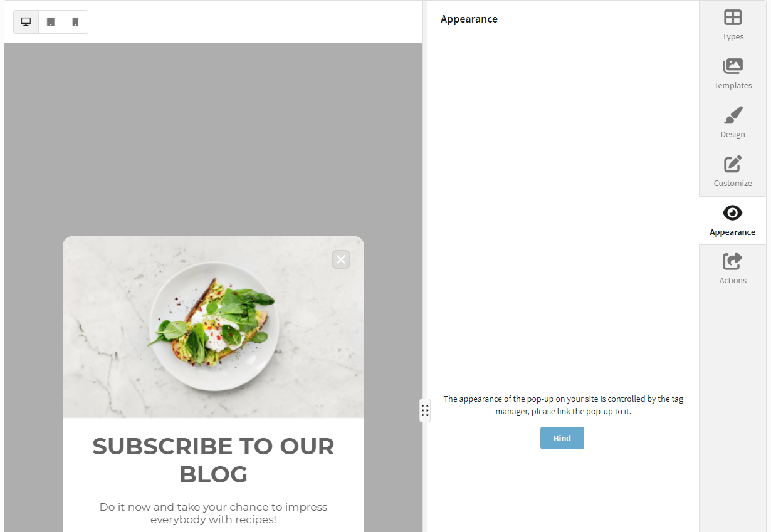Viewport: 771px width, 532px height.
Task: Switch to desktop preview mode
Action: point(26,22)
